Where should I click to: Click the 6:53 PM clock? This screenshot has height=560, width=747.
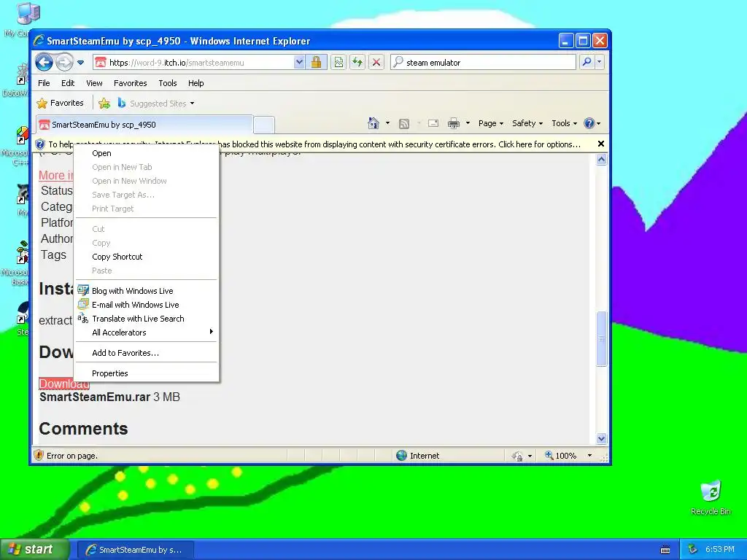pos(720,549)
